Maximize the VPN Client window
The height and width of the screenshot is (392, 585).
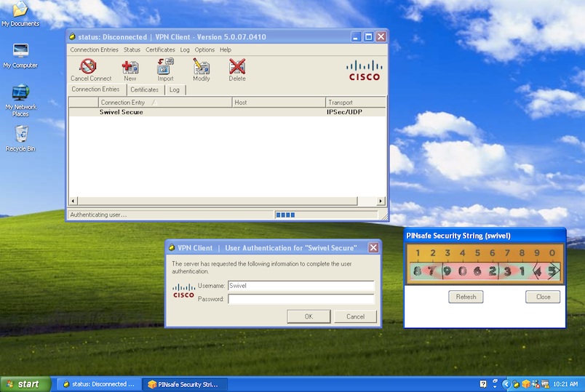pos(368,36)
